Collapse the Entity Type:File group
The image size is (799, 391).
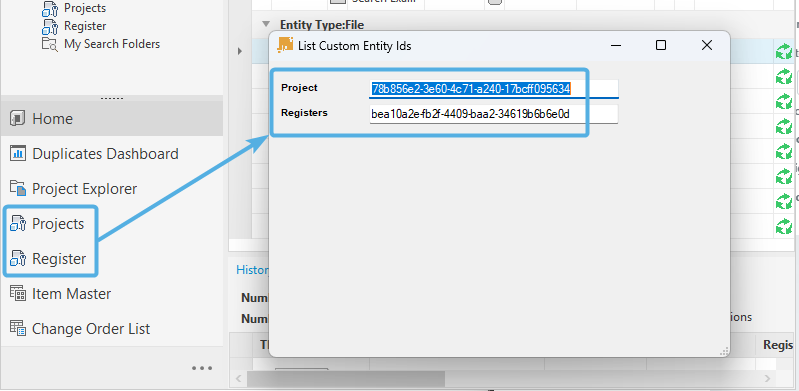tap(265, 24)
